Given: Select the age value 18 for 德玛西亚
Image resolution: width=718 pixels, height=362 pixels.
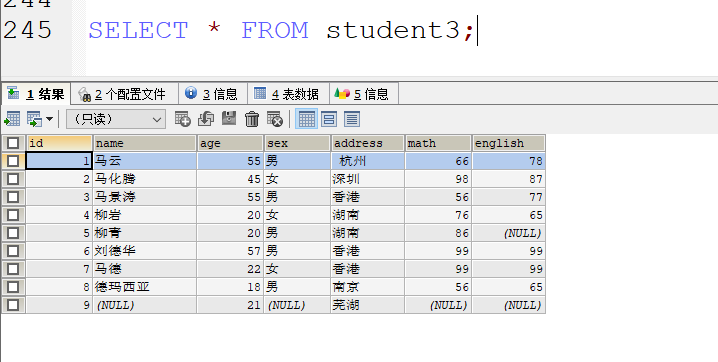Looking at the screenshot, I should (231, 287).
